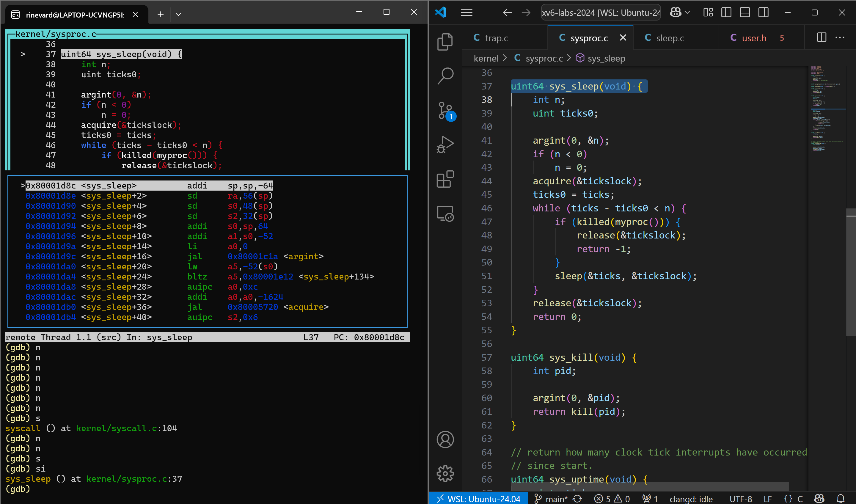Open the Extensions view icon
The image size is (856, 504).
coord(445,179)
